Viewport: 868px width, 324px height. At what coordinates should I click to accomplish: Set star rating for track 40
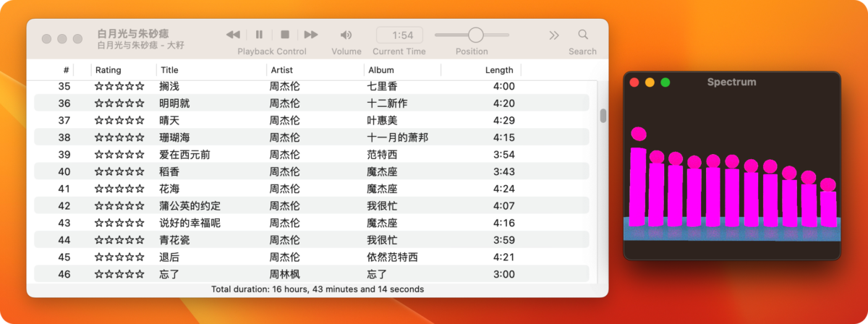click(x=119, y=171)
